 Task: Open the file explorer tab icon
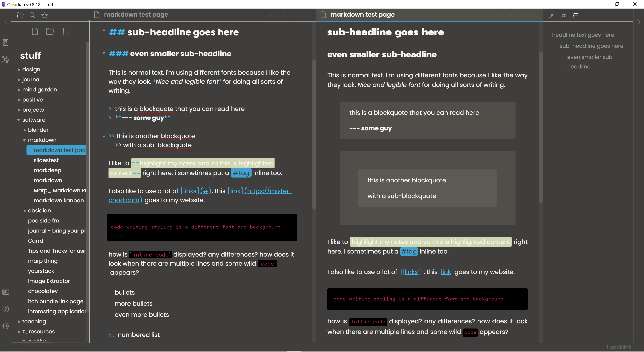point(20,15)
